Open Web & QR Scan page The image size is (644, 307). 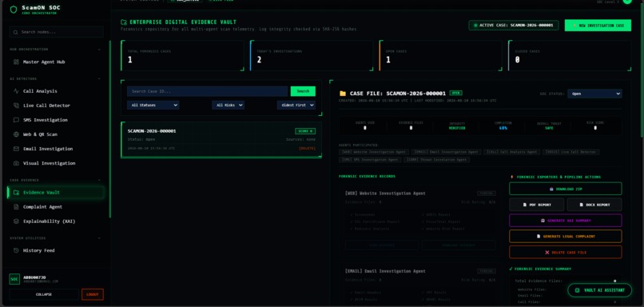pos(56,134)
